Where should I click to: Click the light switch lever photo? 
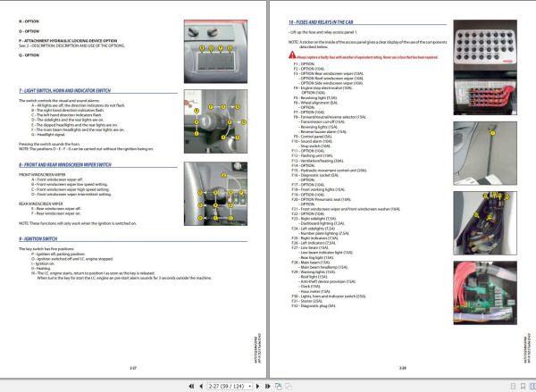click(215, 121)
